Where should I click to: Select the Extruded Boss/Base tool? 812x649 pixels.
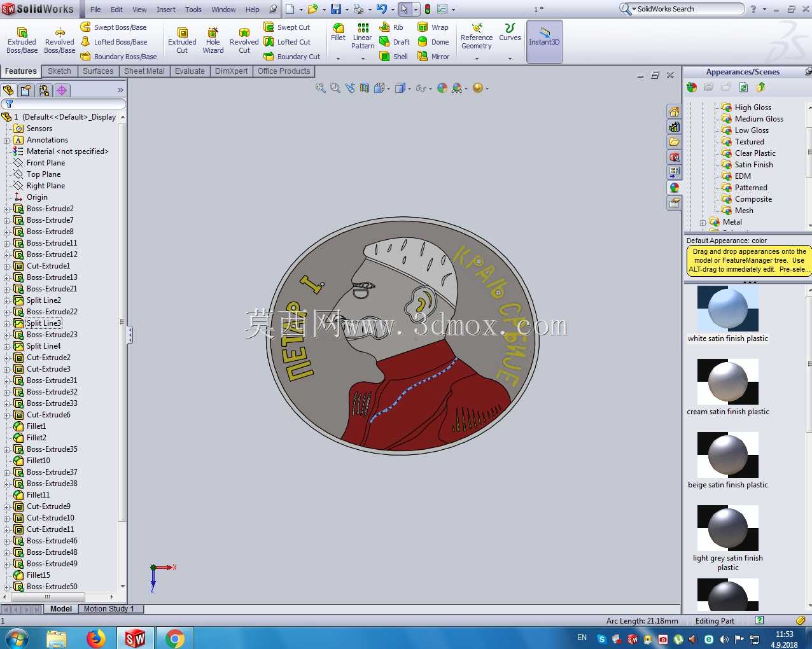point(22,41)
